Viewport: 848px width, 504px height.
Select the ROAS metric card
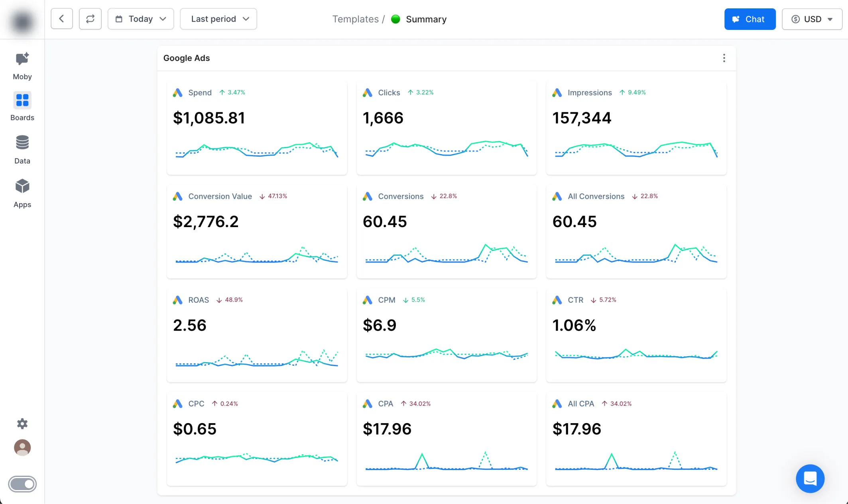tap(257, 335)
